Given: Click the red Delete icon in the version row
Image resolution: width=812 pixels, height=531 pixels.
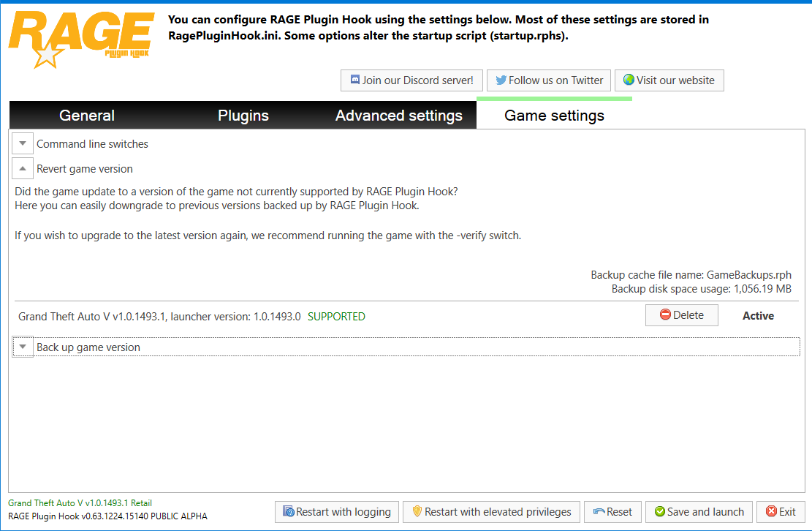Looking at the screenshot, I should click(665, 315).
